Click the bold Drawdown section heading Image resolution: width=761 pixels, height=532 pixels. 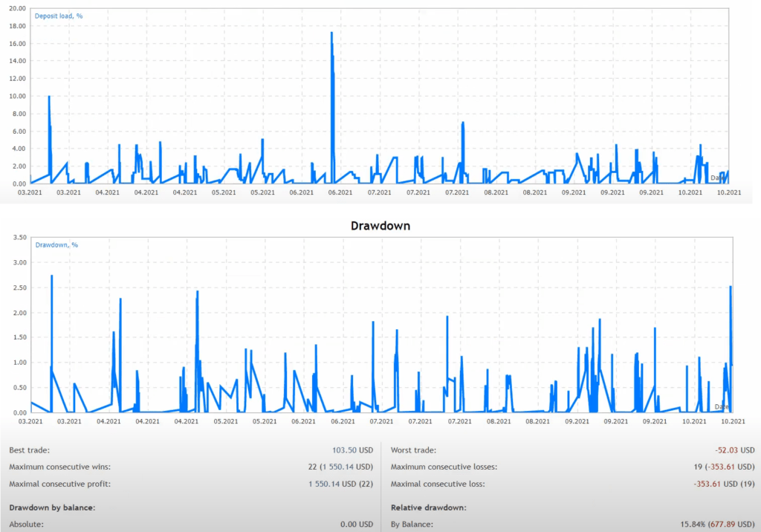pos(380,225)
